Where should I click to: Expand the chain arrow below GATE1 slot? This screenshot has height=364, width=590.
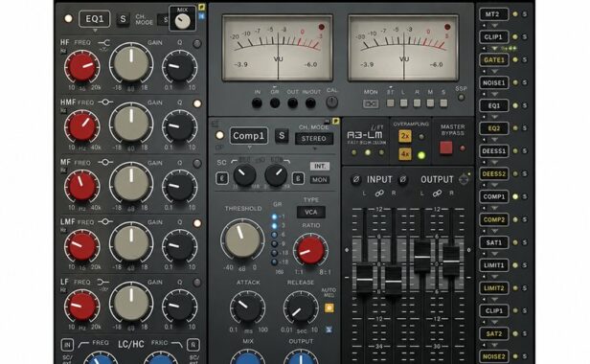[x=495, y=71]
